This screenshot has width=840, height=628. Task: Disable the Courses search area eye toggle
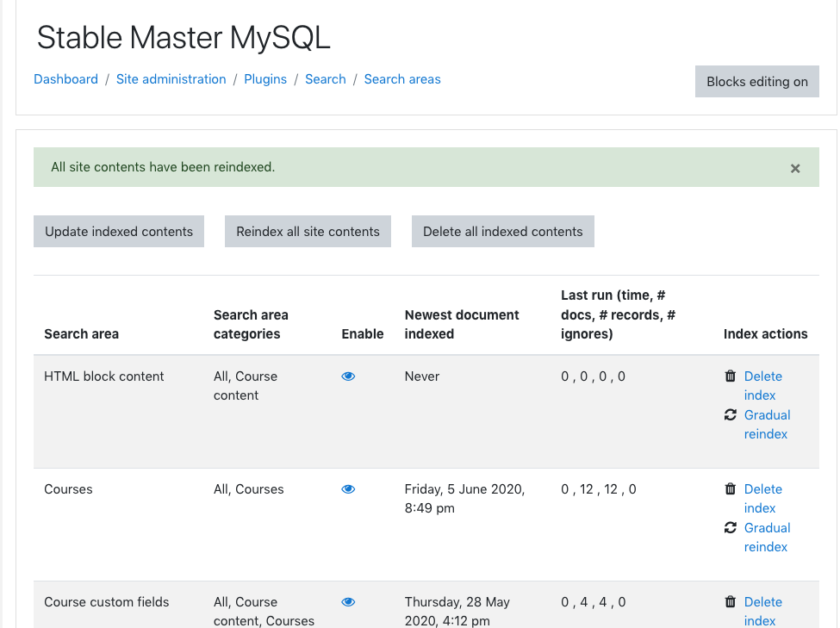point(348,488)
